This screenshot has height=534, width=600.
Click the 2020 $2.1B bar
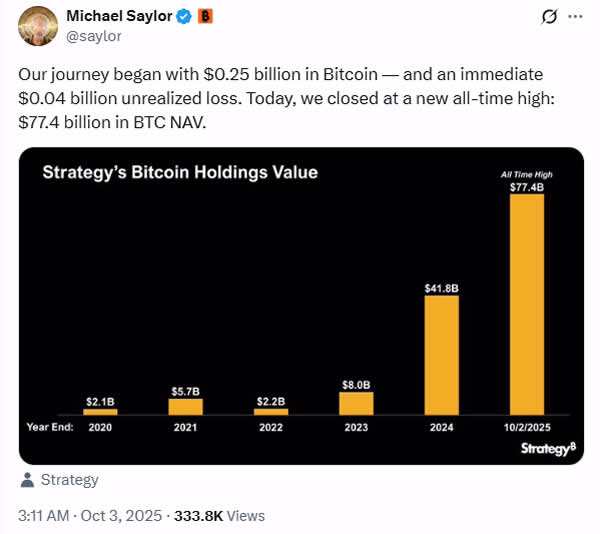click(x=100, y=411)
